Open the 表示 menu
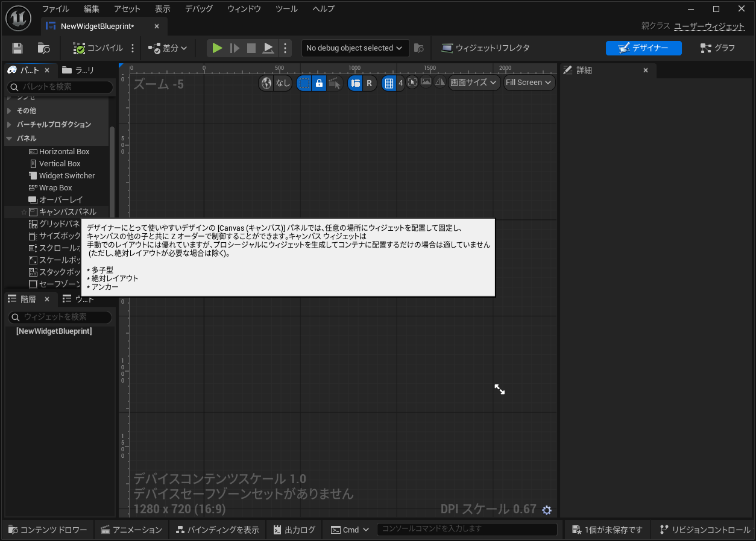 coord(163,9)
